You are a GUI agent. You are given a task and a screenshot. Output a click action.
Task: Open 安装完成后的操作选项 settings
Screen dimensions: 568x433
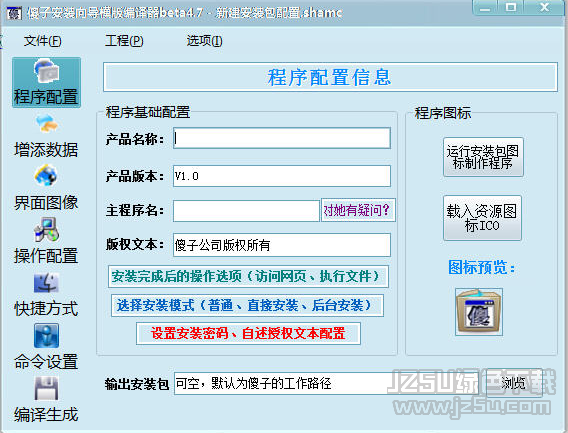click(x=248, y=276)
